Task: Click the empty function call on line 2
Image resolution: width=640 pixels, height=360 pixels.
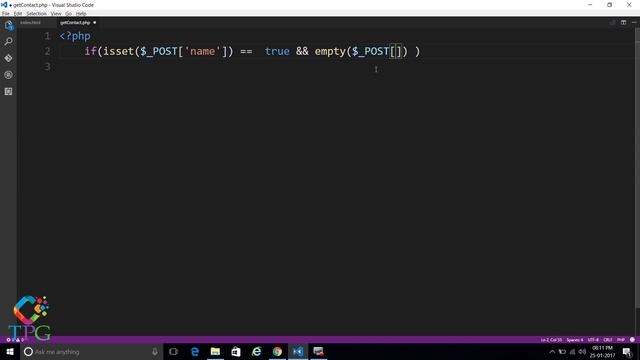Action: (x=330, y=51)
